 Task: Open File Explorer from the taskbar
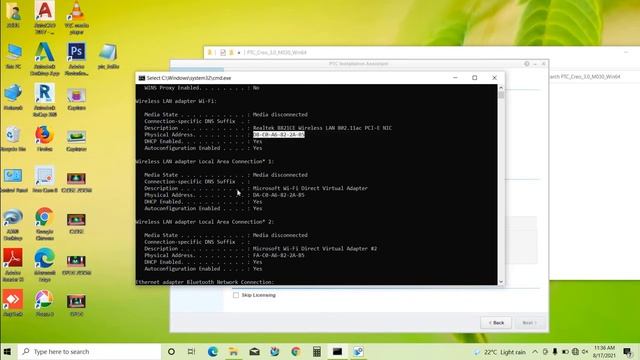(233, 351)
